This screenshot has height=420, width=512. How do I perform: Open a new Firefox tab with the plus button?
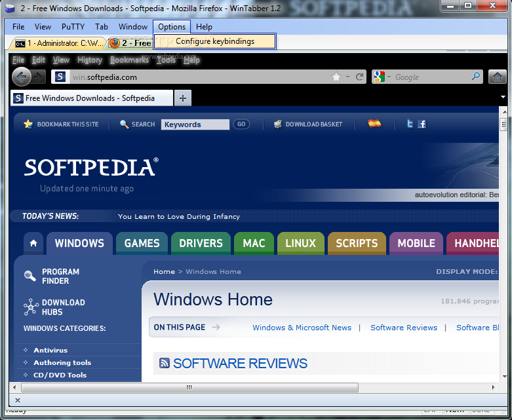[183, 98]
